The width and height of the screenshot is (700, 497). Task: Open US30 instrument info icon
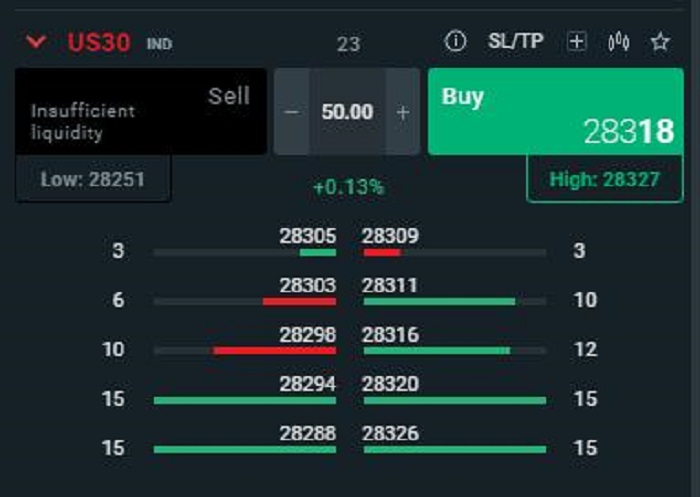455,42
